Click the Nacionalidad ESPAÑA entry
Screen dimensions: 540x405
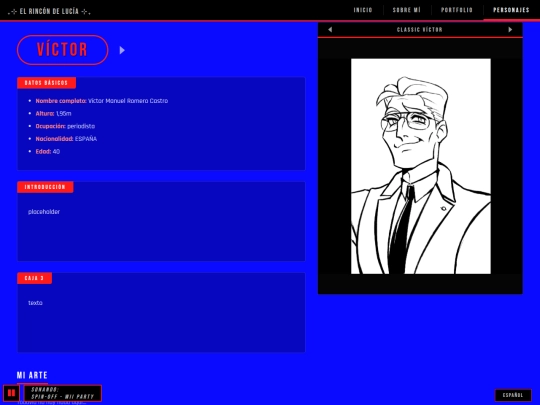click(66, 139)
